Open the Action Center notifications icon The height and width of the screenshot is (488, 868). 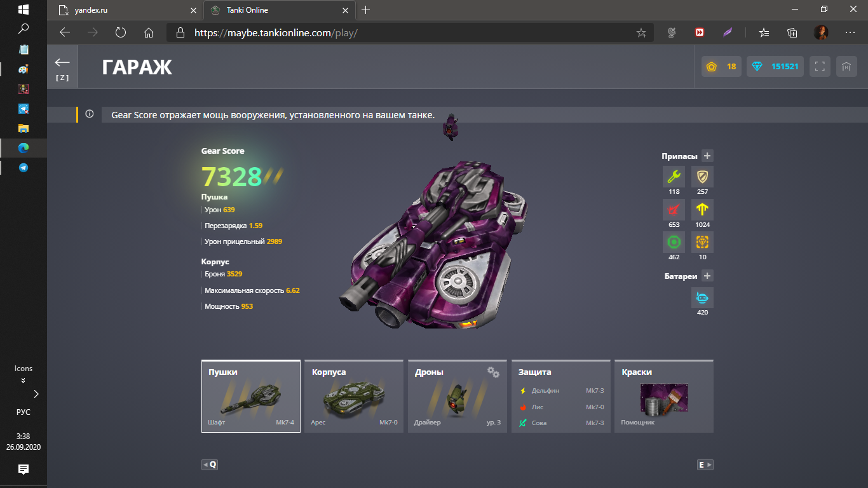click(24, 470)
